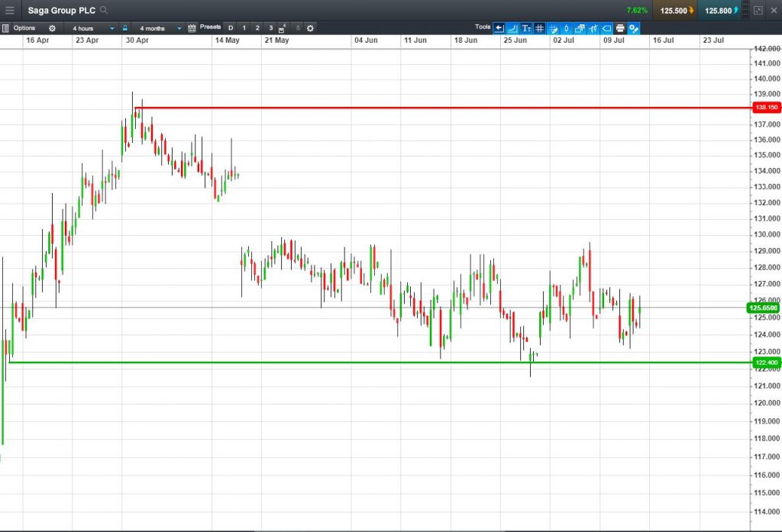Select the price label tag tool
This screenshot has height=532, width=782.
607,28
